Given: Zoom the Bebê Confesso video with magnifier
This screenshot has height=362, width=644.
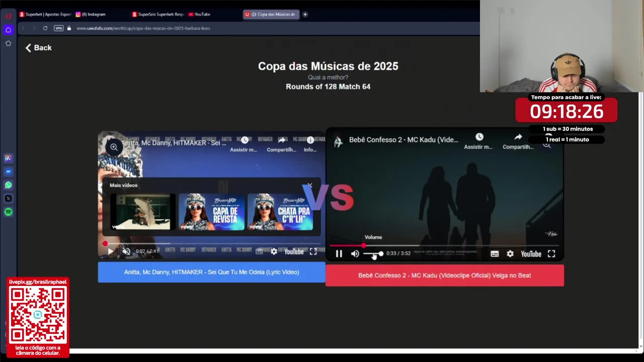Looking at the screenshot, I should (547, 145).
